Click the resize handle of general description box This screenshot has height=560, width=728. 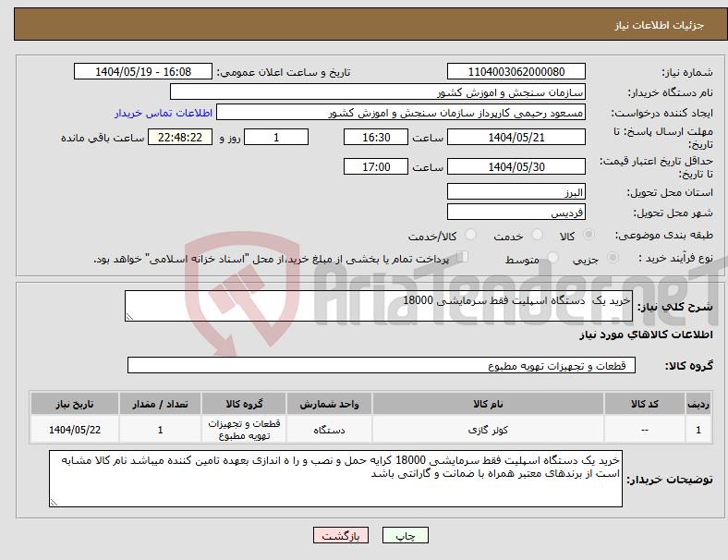click(x=129, y=317)
